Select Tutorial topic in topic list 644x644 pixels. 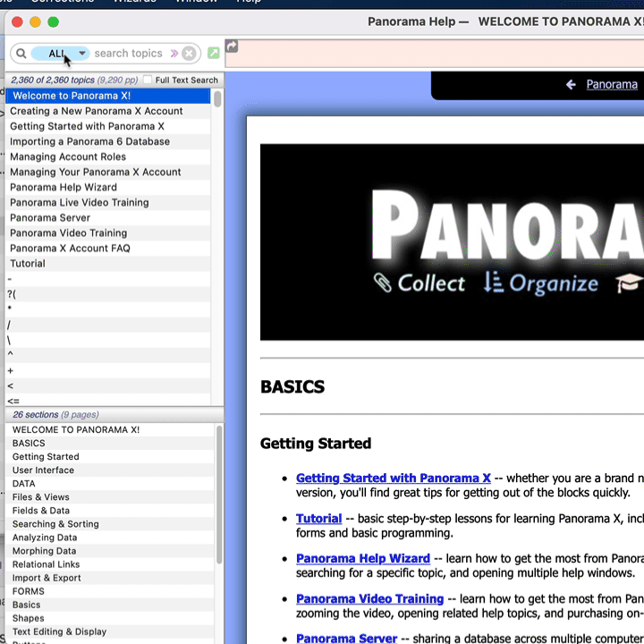[107, 263]
